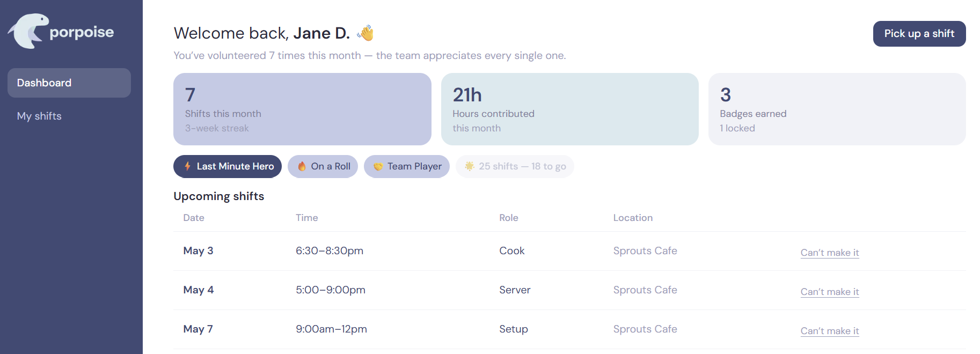Click the Location column header
The height and width of the screenshot is (354, 980).
[x=633, y=218]
